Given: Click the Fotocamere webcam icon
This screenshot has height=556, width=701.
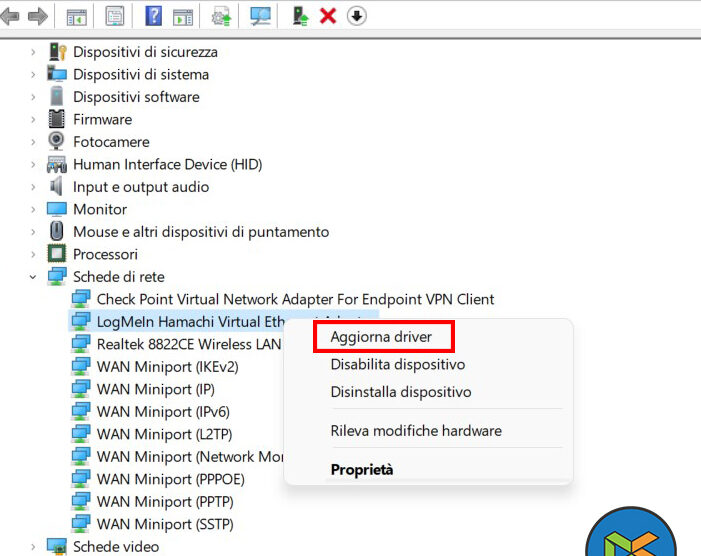Looking at the screenshot, I should point(56,141).
